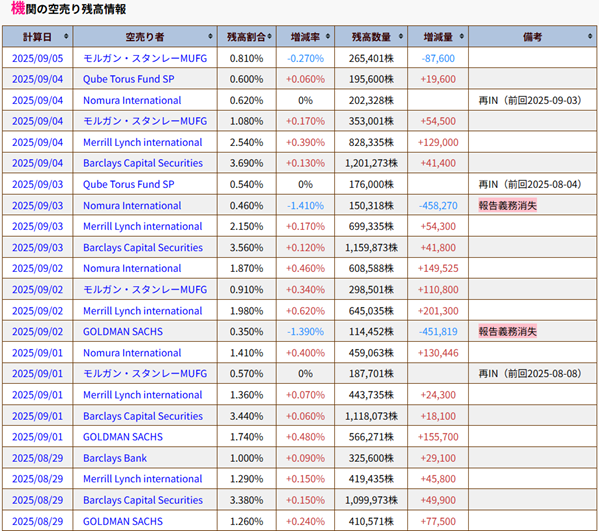Click sort arrows on 増減量 header
This screenshot has height=531, width=599.
coord(462,36)
